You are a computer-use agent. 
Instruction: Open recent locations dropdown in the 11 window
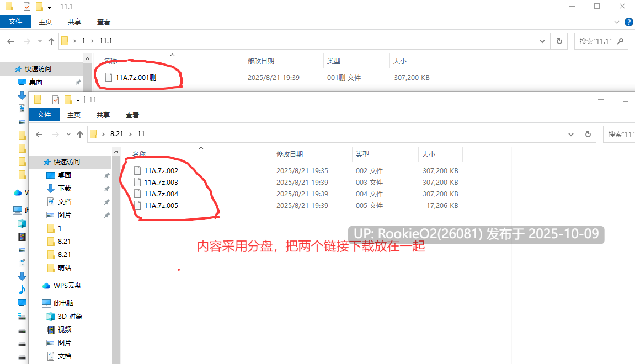pos(68,135)
